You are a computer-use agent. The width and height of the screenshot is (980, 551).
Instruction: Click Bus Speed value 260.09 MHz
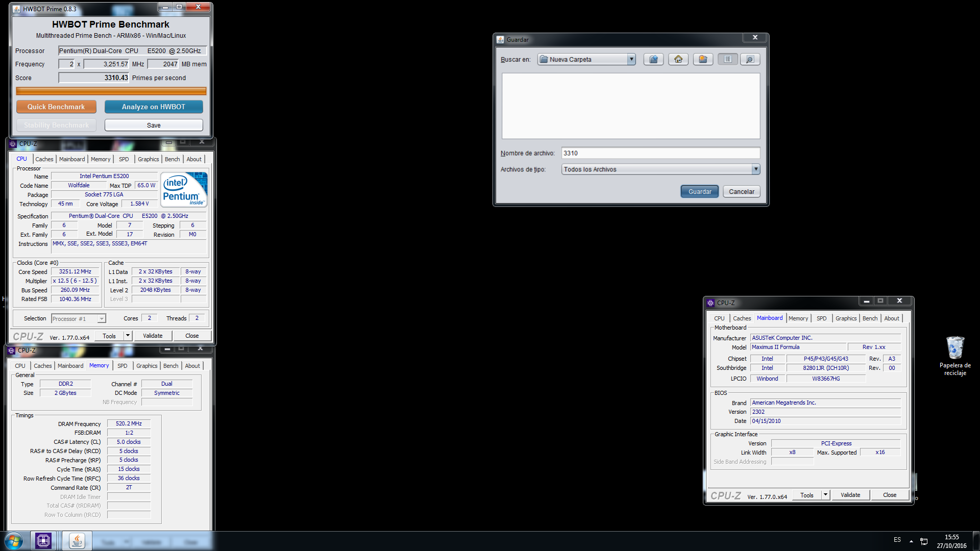coord(75,290)
